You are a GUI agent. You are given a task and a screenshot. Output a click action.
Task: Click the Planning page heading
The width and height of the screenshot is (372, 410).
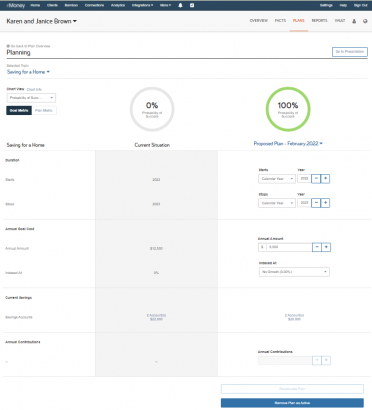[18, 53]
